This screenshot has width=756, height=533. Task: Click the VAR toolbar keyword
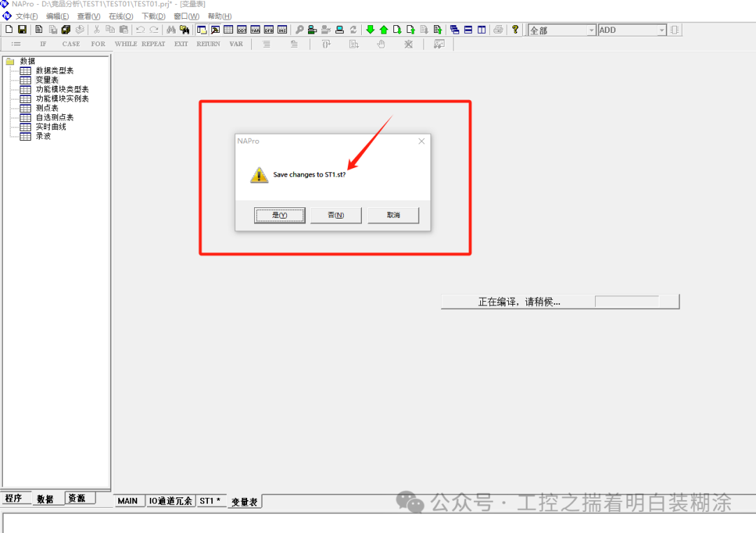(x=237, y=44)
